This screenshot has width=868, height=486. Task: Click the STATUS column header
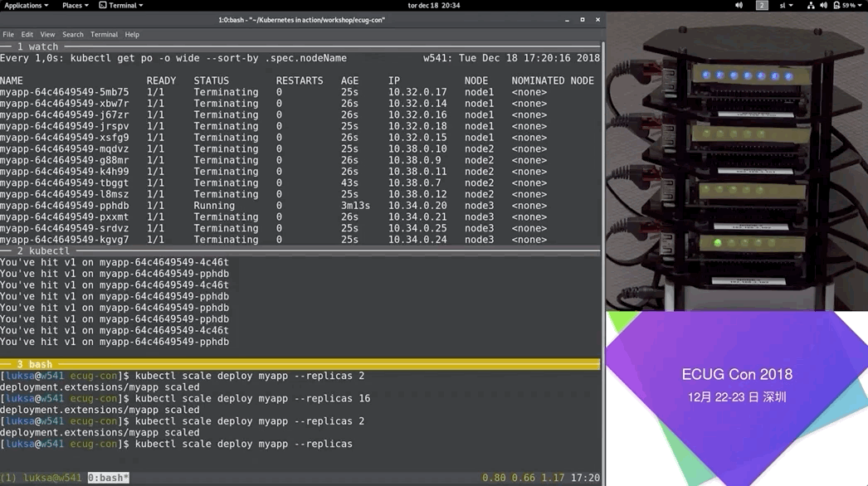[211, 80]
